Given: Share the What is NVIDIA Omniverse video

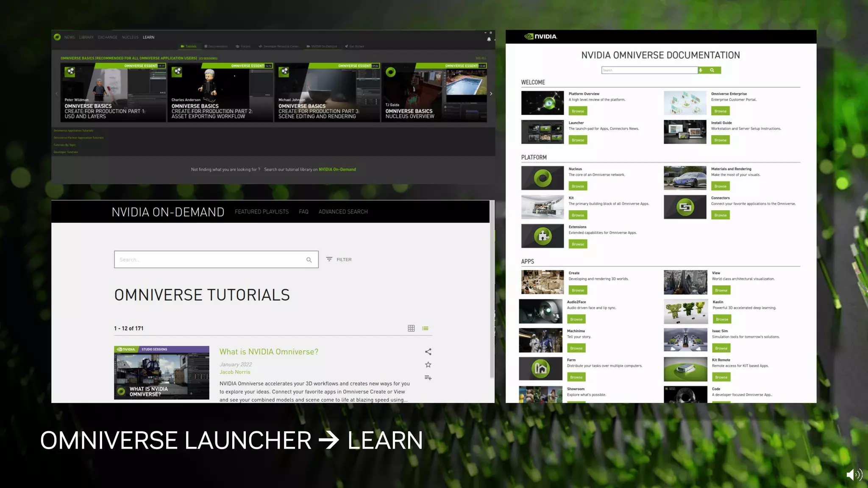Looking at the screenshot, I should coord(428,352).
